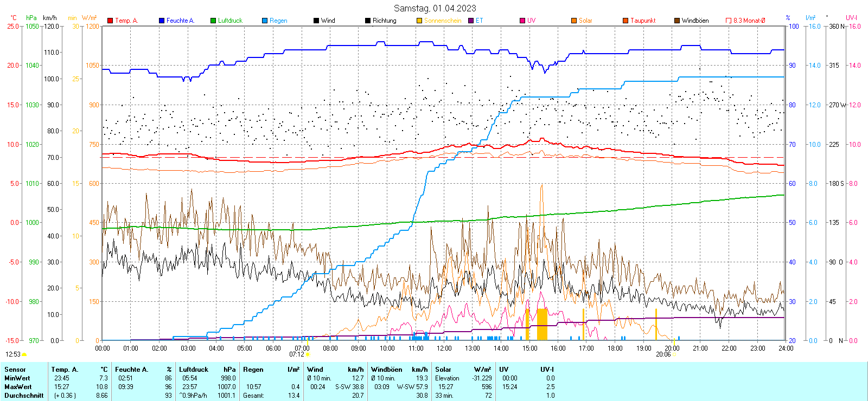Select the Windböen km/h table column header
This screenshot has height=401, width=868.
[x=399, y=370]
